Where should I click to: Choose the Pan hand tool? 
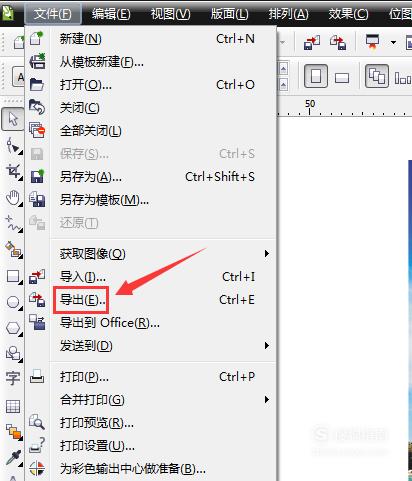(x=13, y=198)
